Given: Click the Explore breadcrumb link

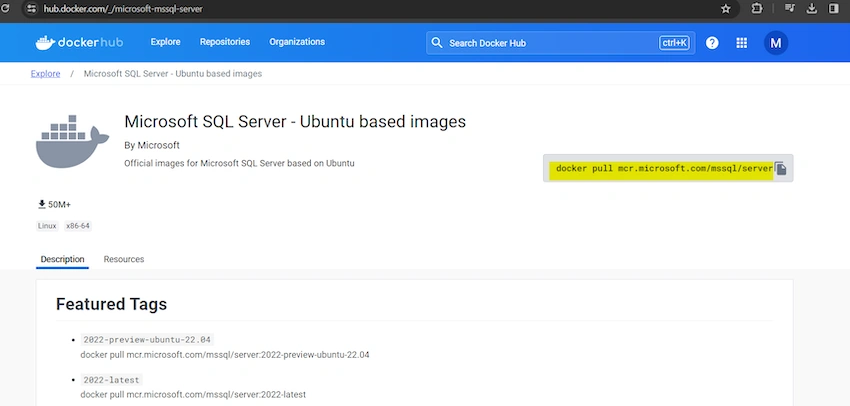Looking at the screenshot, I should pyautogui.click(x=46, y=74).
